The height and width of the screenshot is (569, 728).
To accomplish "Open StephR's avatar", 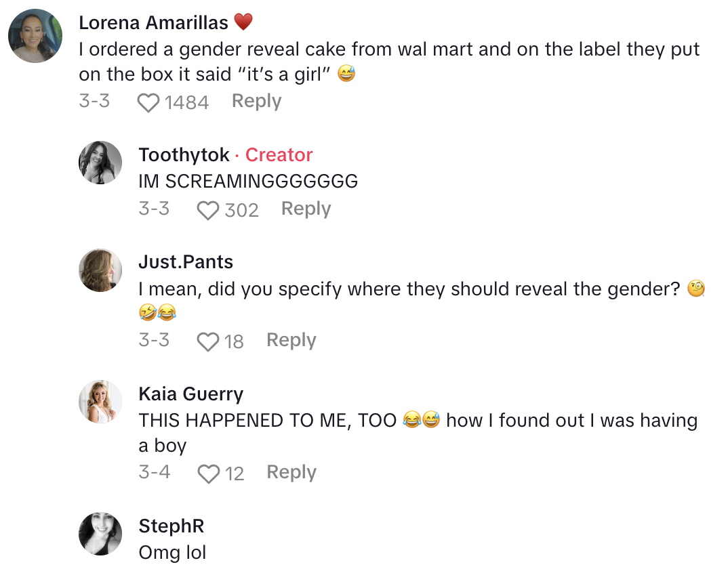I will pyautogui.click(x=101, y=534).
